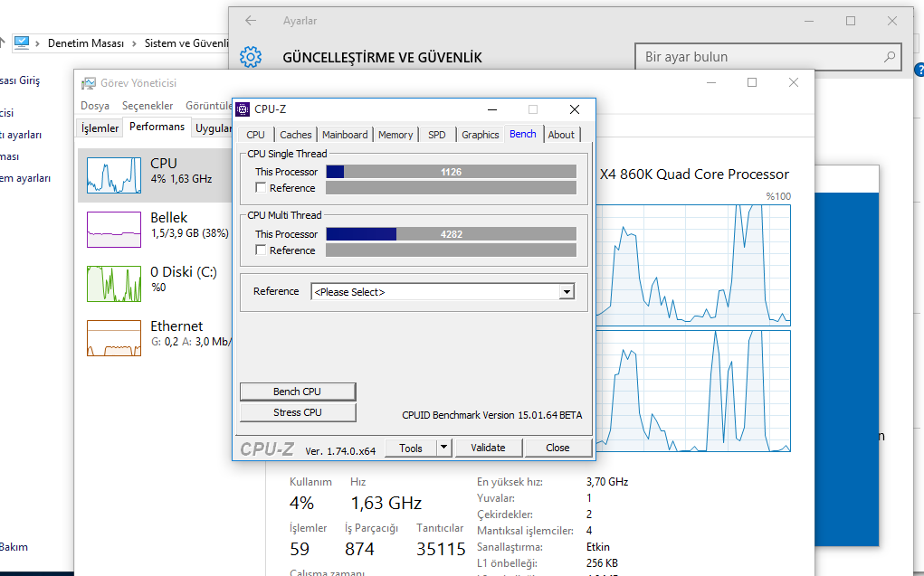
Task: Click the 3,70 GHz En yüksek hız value
Action: click(x=607, y=482)
